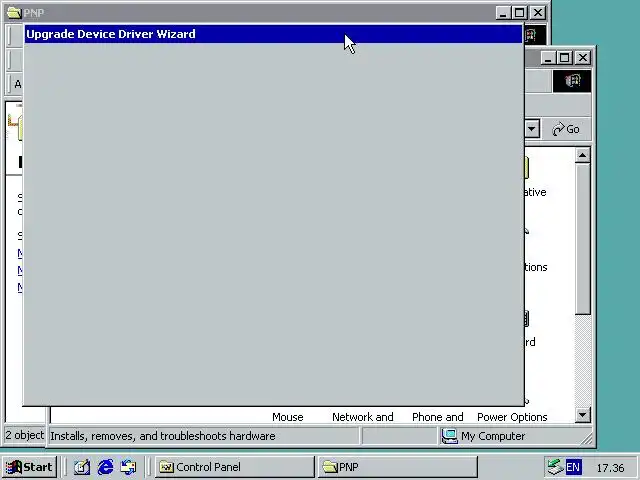This screenshot has height=480, width=640.
Task: Select the Mouse item in Control Panel
Action: [x=288, y=417]
